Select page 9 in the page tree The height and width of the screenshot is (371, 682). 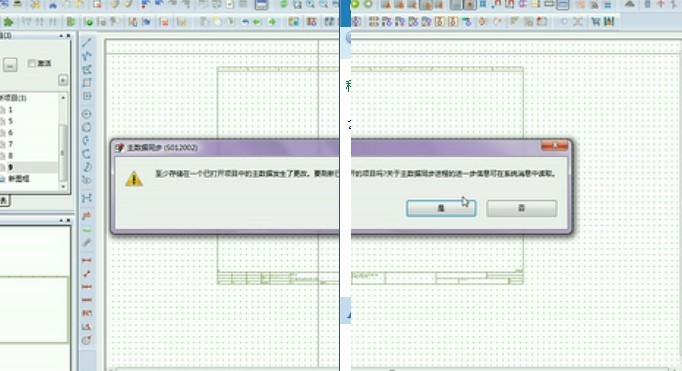point(10,167)
